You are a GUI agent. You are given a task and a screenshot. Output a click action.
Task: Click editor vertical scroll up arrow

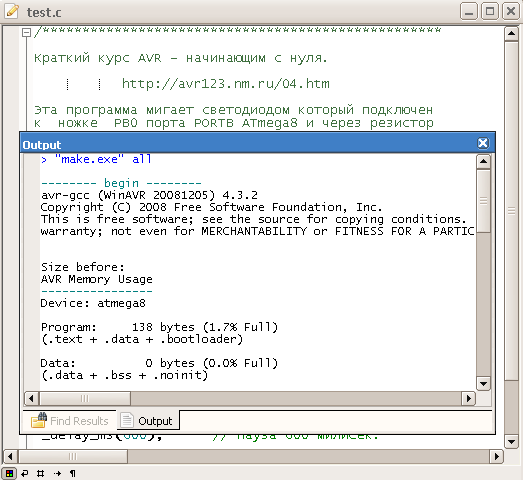(511, 34)
